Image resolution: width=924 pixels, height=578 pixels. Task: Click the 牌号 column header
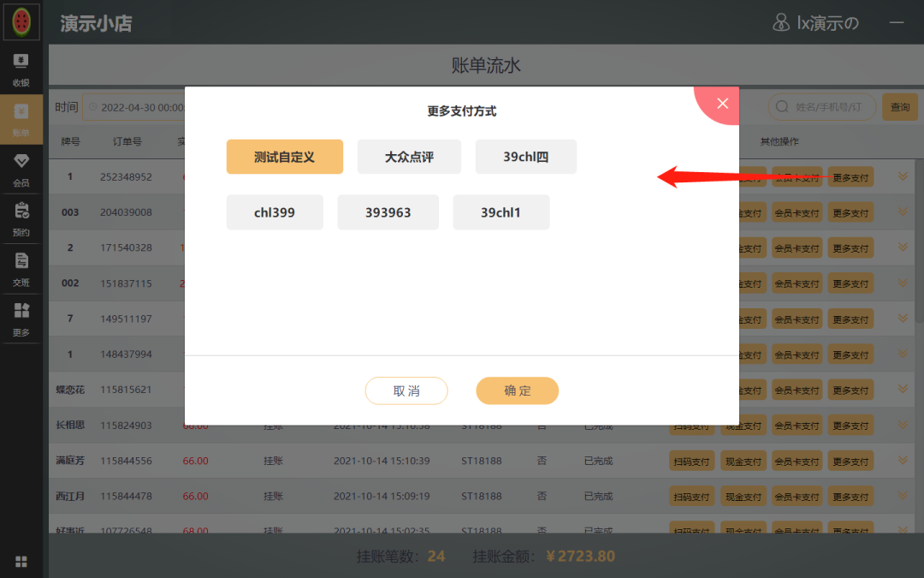coord(70,141)
